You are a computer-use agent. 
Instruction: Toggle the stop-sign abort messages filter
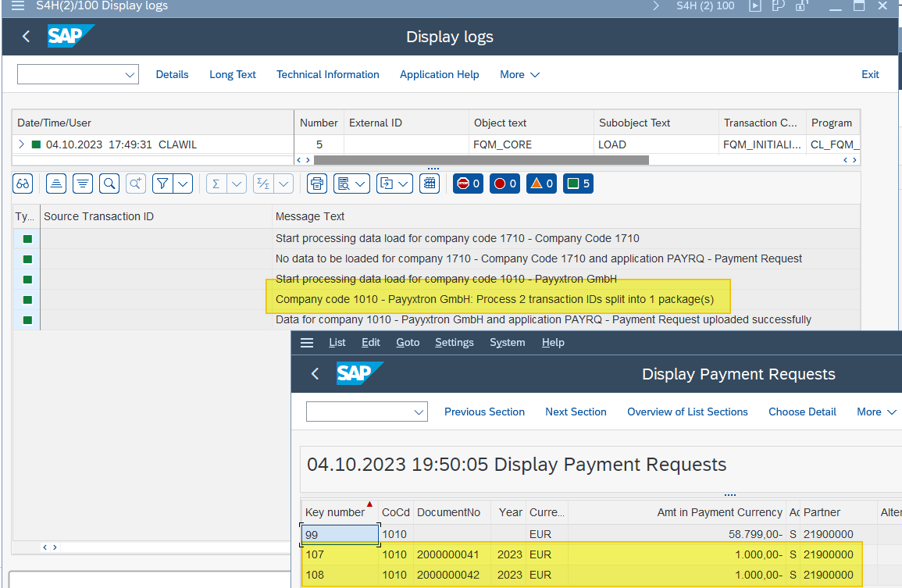coord(468,184)
